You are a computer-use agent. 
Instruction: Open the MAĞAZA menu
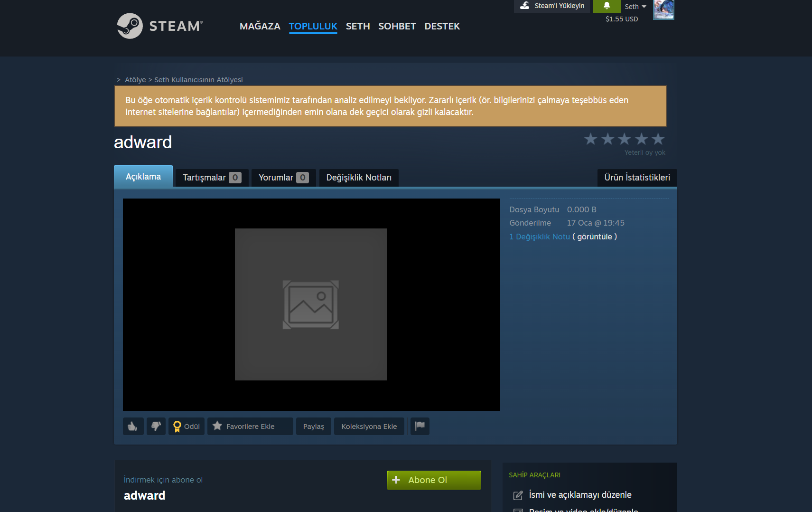tap(260, 26)
